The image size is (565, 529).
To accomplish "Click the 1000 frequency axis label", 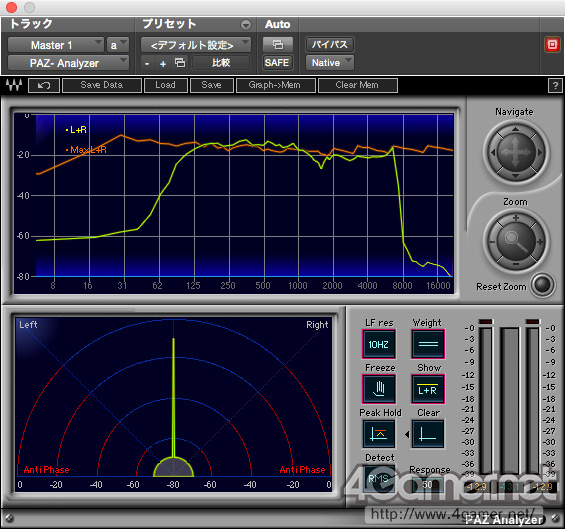I will coord(298,286).
